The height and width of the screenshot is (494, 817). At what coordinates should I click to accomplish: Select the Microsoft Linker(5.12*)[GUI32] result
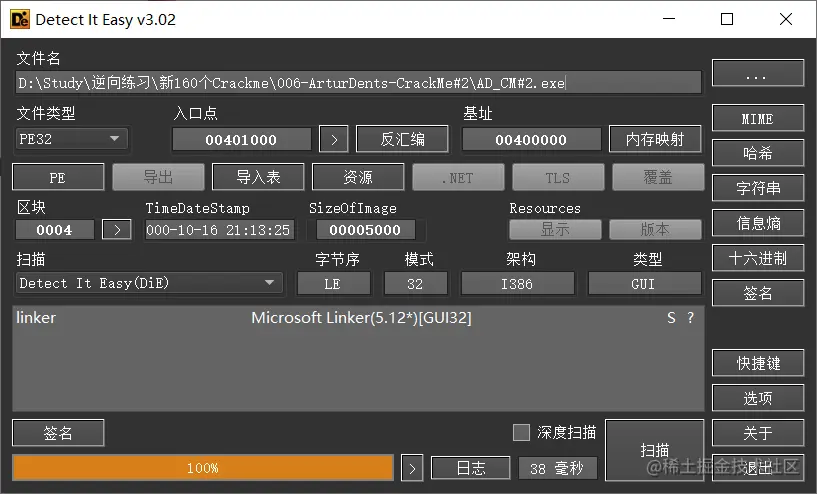[361, 318]
